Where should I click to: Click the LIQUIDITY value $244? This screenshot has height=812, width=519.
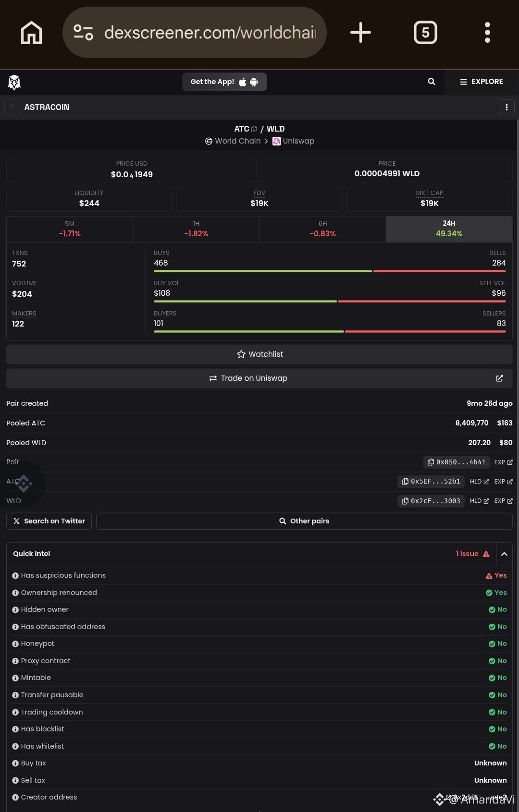89,203
